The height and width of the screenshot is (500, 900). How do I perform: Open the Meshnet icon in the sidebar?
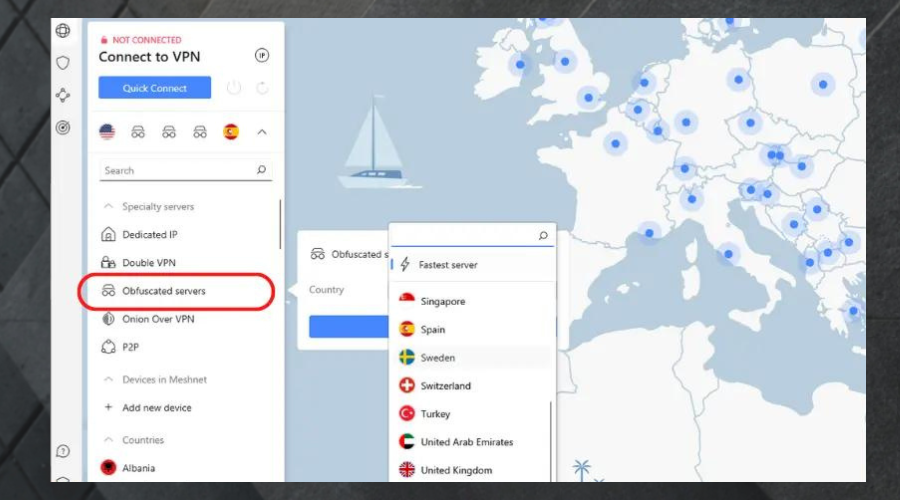(x=63, y=95)
